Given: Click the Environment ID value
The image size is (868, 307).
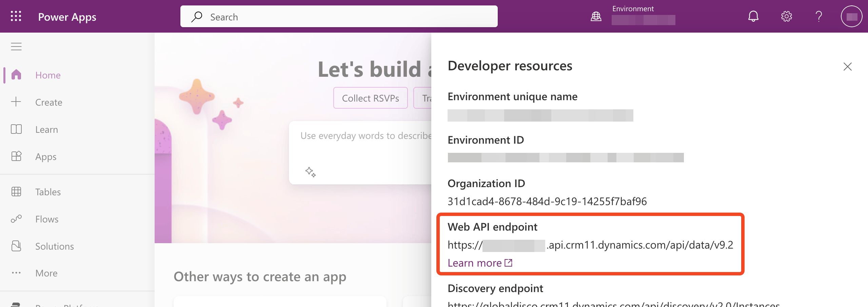Looking at the screenshot, I should coord(566,158).
